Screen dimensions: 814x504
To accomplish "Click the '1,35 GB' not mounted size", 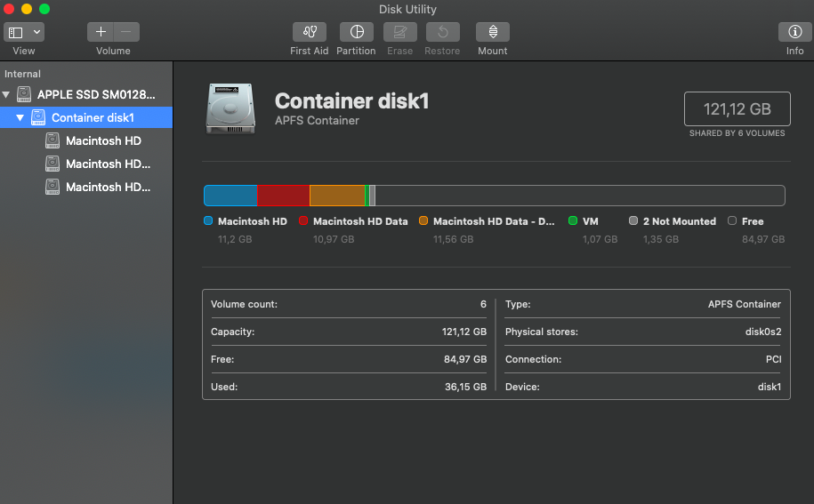I will coord(661,239).
